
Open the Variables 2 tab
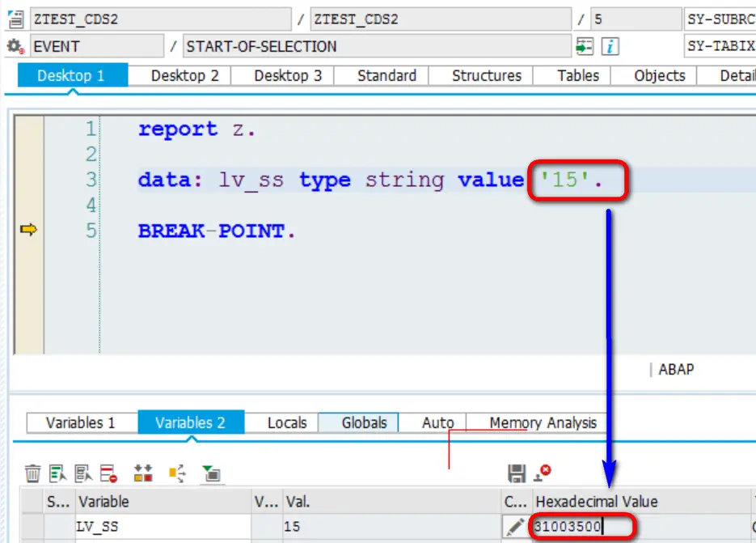[191, 422]
